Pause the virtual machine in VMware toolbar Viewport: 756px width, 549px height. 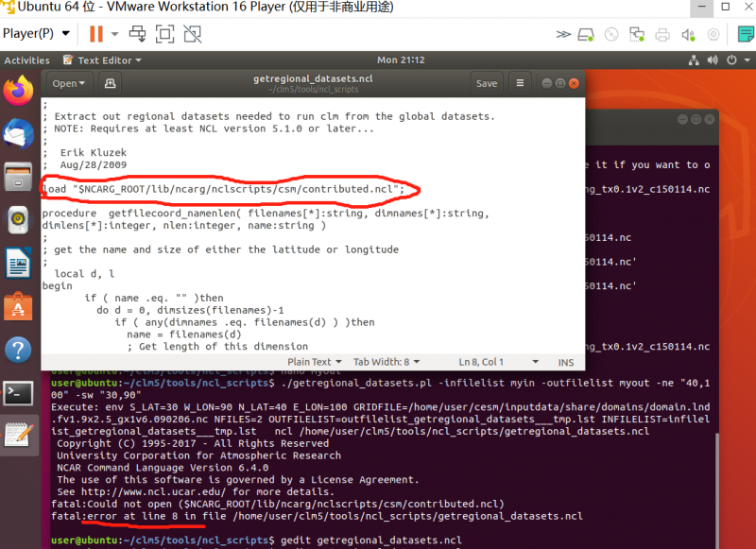pos(96,34)
